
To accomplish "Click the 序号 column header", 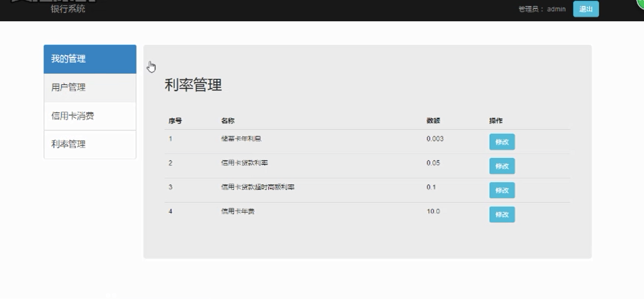I will pyautogui.click(x=175, y=121).
